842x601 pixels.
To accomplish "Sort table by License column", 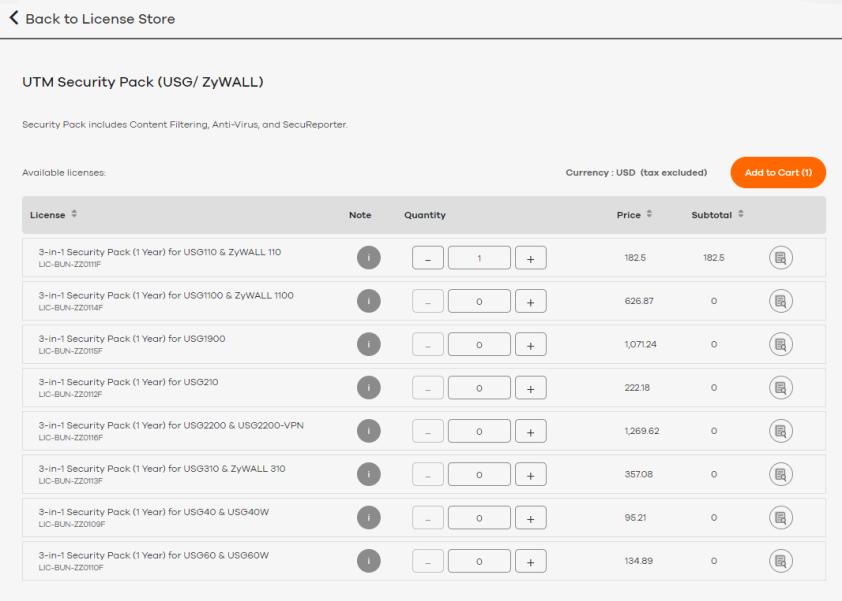I will tap(74, 214).
